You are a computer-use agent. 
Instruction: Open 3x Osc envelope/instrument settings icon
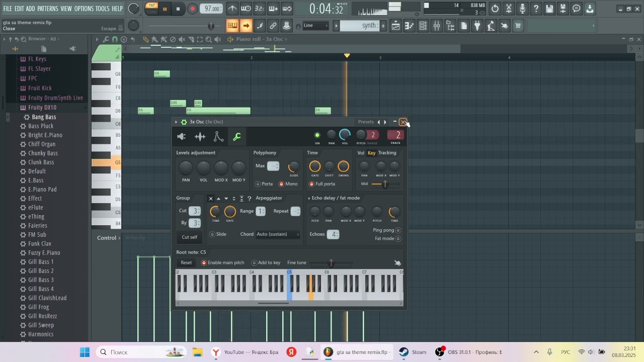tap(218, 136)
